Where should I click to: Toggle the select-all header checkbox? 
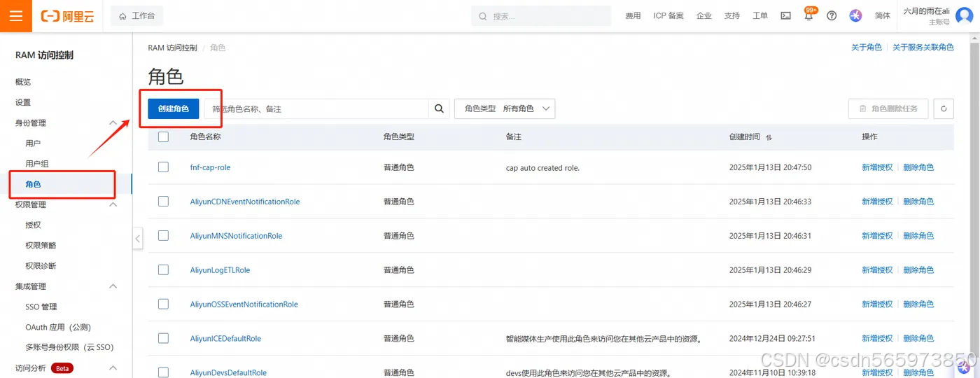tap(163, 137)
